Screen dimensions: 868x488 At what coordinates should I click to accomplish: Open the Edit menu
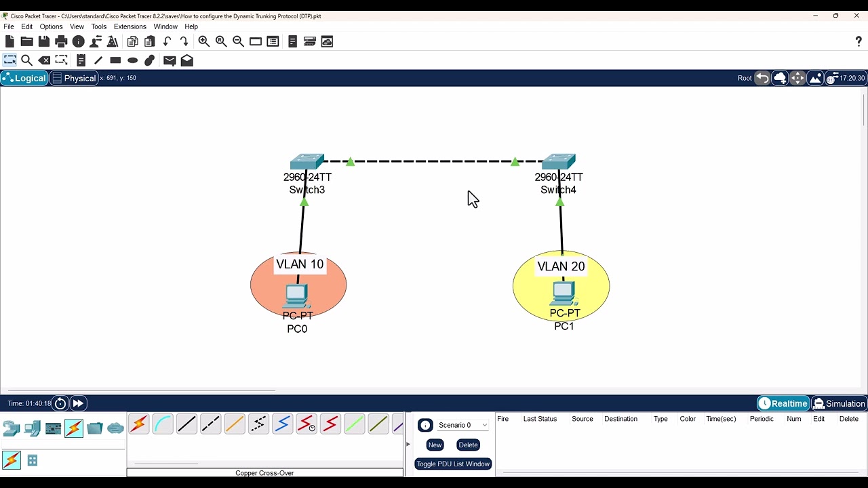coord(27,26)
